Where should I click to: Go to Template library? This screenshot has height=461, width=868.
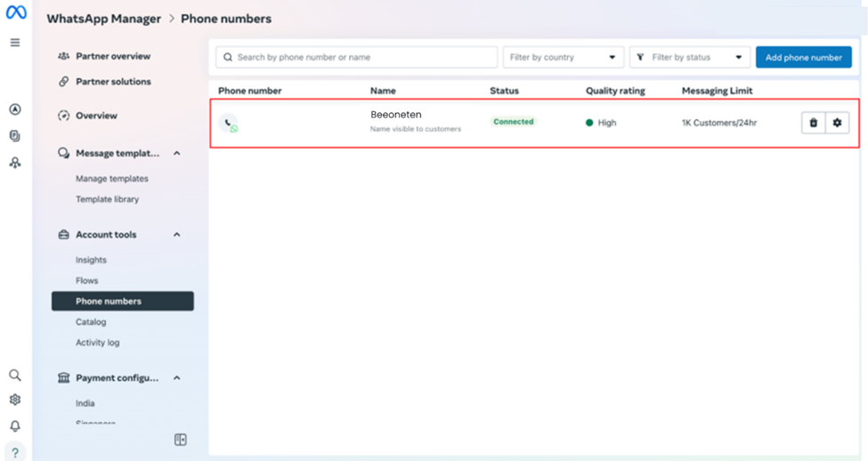(107, 199)
